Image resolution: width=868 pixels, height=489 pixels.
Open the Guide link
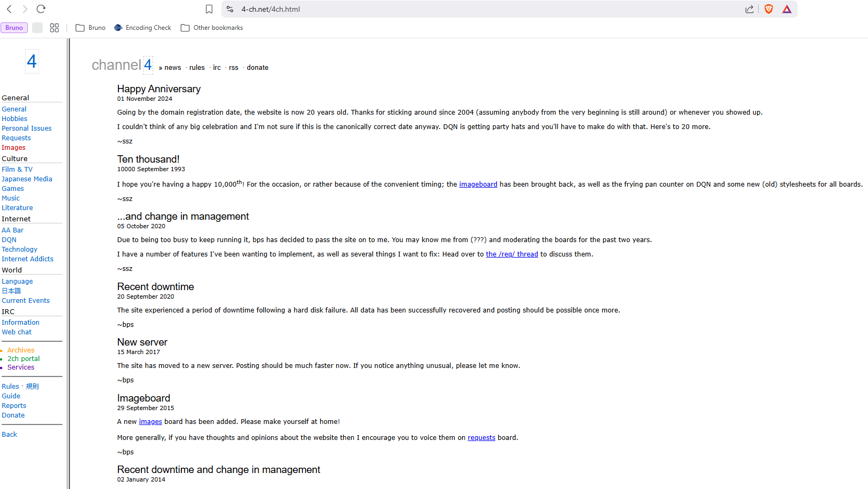click(11, 396)
